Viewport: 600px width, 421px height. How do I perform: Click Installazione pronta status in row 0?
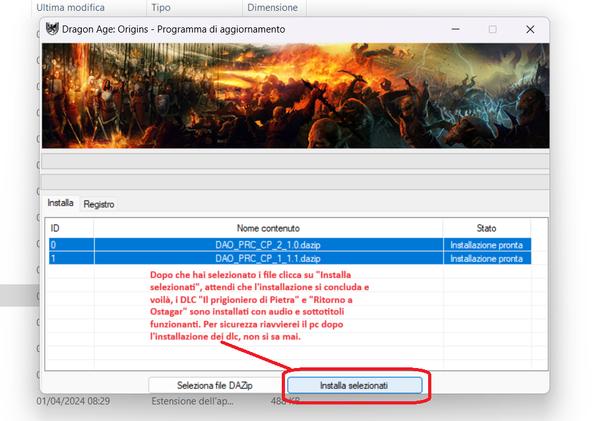487,245
